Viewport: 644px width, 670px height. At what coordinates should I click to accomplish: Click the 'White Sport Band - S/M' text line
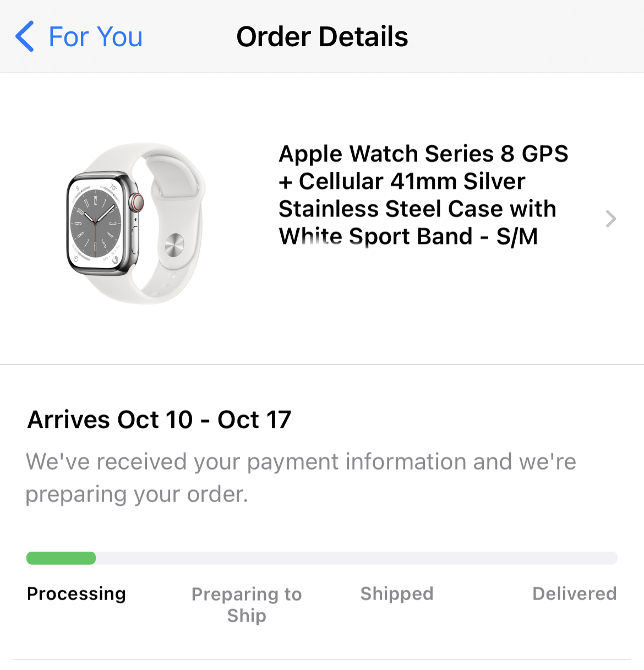tap(408, 237)
